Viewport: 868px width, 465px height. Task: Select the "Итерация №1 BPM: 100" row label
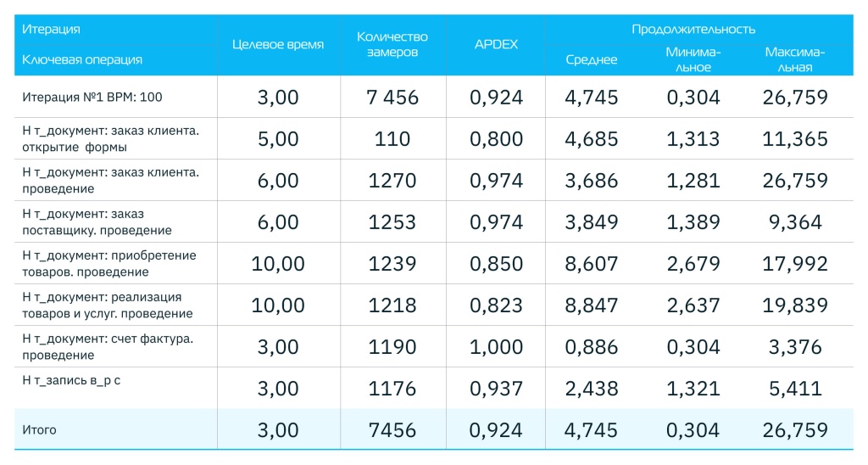(x=92, y=97)
